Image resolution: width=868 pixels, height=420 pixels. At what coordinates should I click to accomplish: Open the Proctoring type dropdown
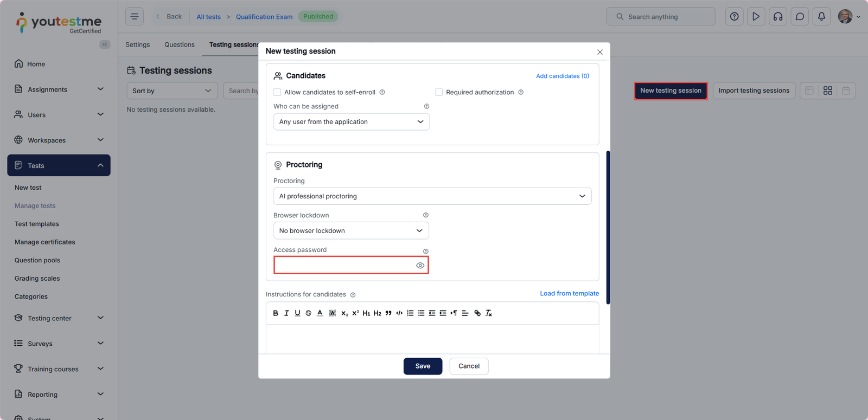point(432,196)
